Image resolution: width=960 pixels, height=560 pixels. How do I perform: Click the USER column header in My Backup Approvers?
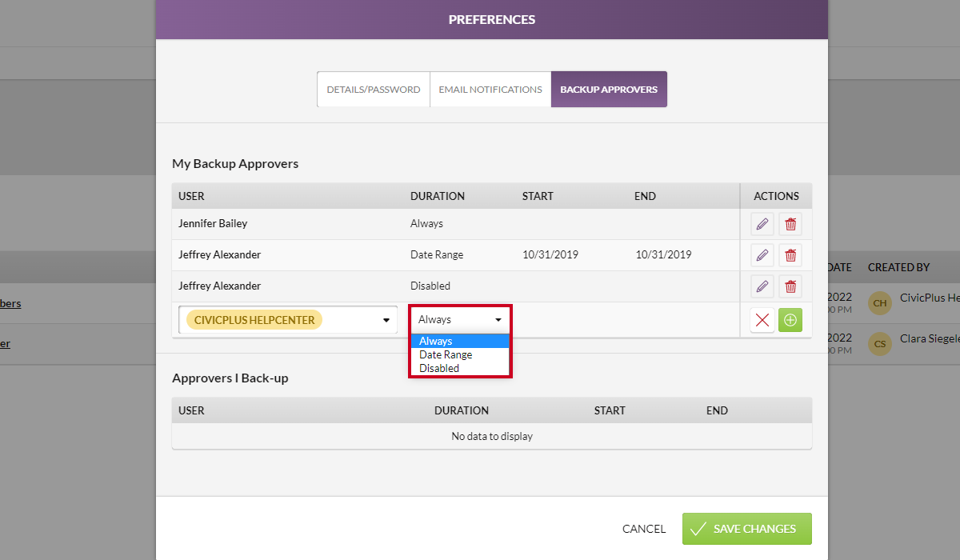point(191,196)
